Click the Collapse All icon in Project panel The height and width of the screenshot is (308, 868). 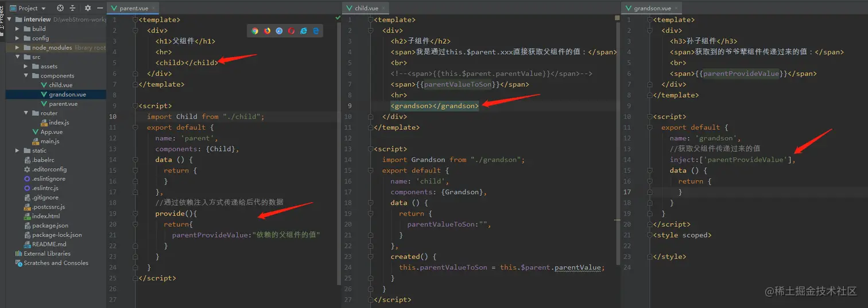[x=72, y=8]
